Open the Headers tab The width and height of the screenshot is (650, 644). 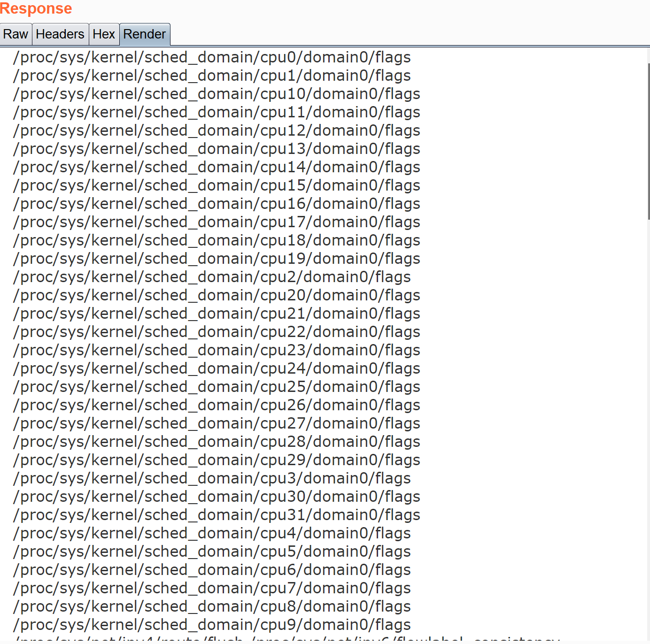(x=60, y=34)
